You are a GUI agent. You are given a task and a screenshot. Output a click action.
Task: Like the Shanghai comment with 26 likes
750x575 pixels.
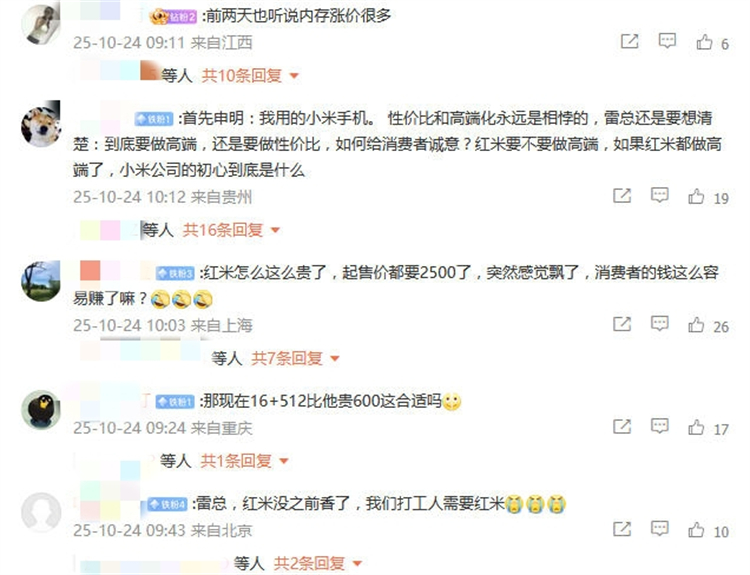pyautogui.click(x=696, y=324)
